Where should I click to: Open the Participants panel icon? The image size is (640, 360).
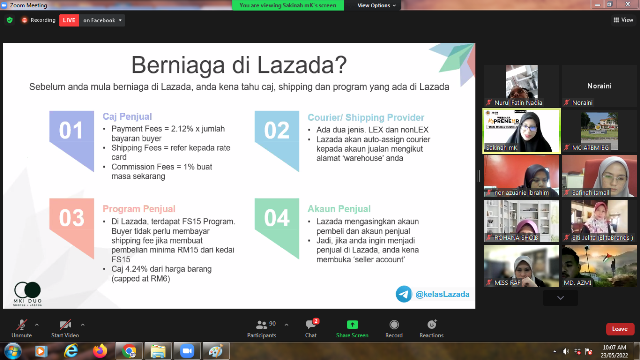coord(261,325)
